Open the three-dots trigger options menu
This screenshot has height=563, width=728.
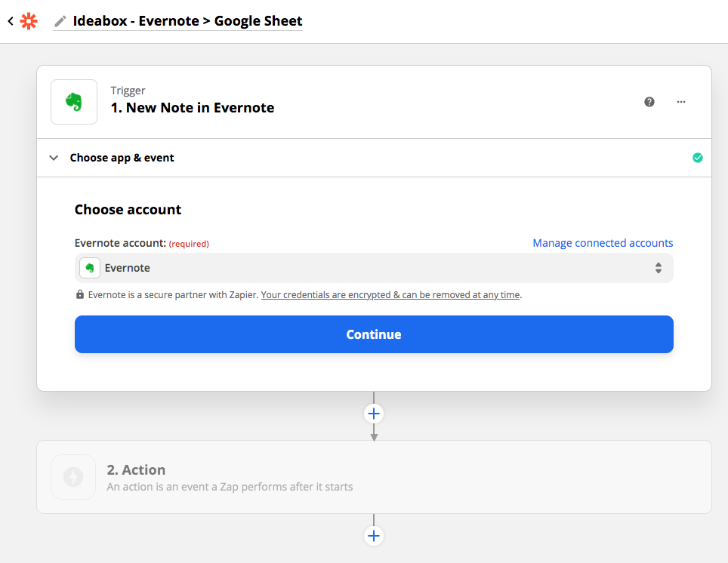point(680,102)
